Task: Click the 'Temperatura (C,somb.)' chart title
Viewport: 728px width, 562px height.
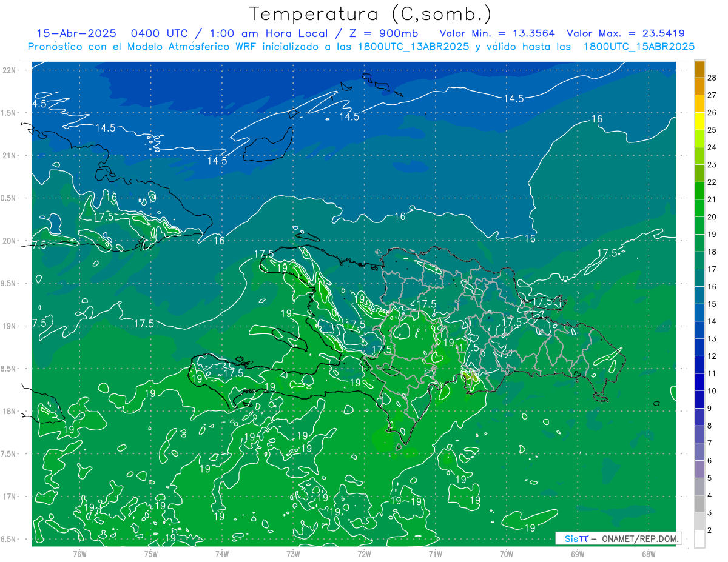Action: click(x=370, y=13)
